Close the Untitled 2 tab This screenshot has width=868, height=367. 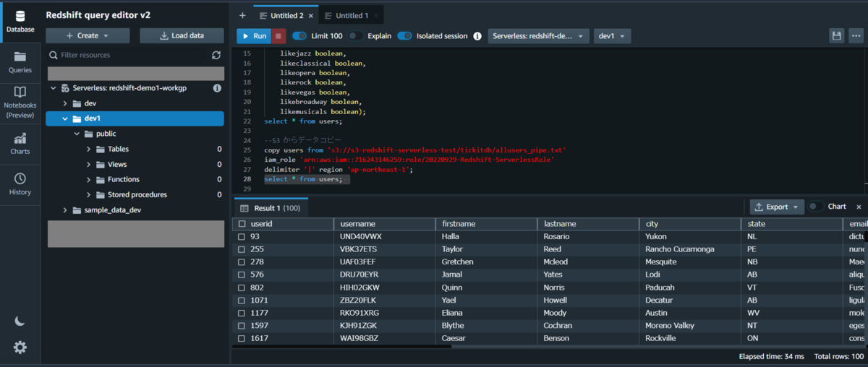(311, 15)
